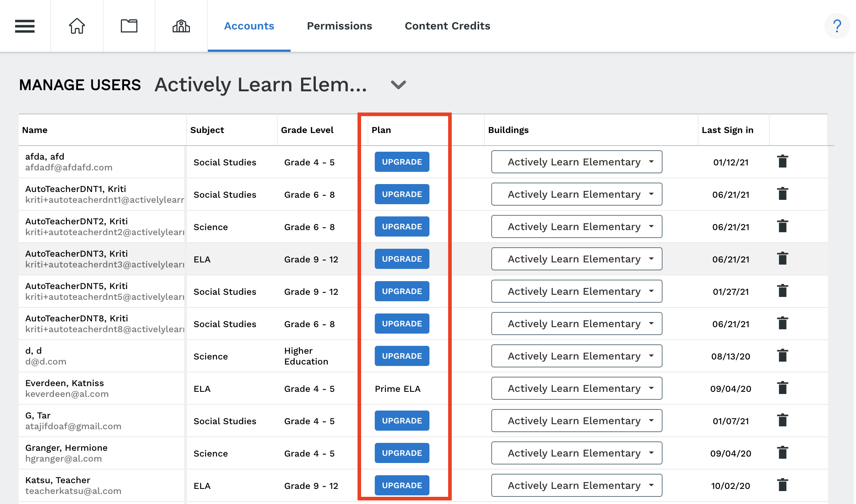Delete Everdeen, Katniss with trash icon
This screenshot has height=504, width=856.
click(783, 388)
